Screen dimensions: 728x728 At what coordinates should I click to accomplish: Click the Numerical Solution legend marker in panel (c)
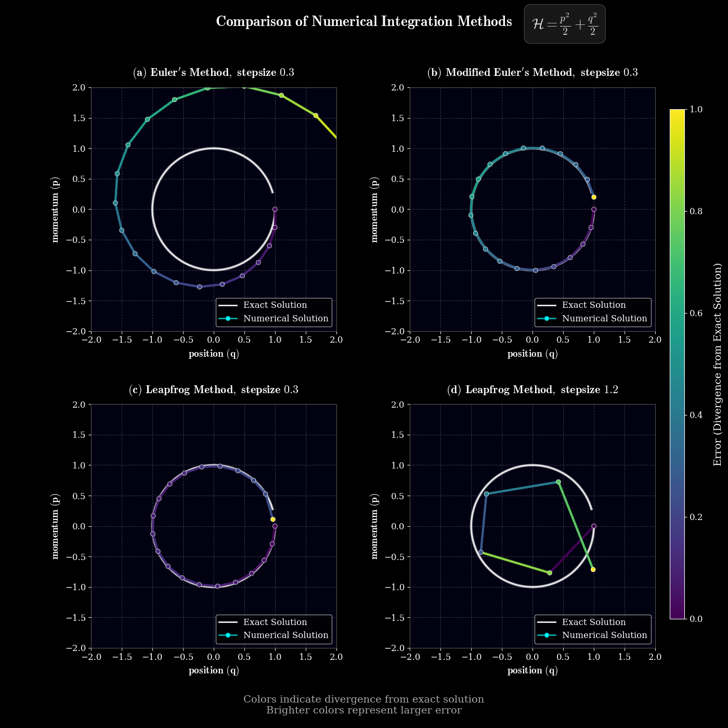click(228, 635)
